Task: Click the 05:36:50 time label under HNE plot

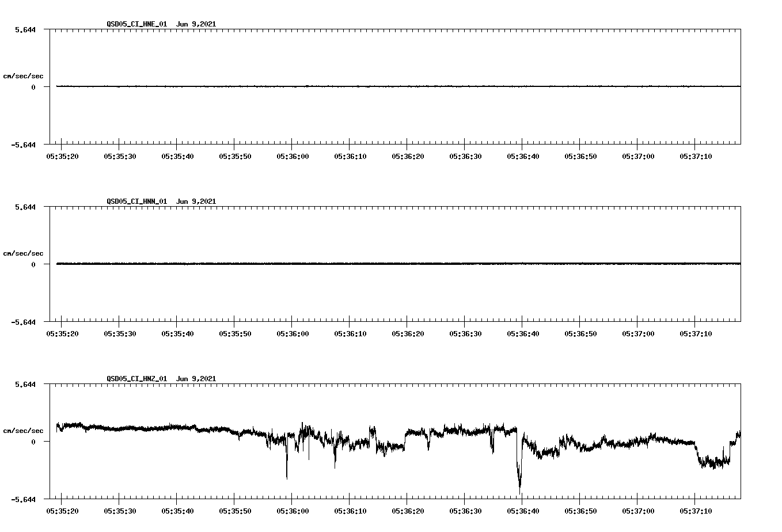Action: click(580, 157)
